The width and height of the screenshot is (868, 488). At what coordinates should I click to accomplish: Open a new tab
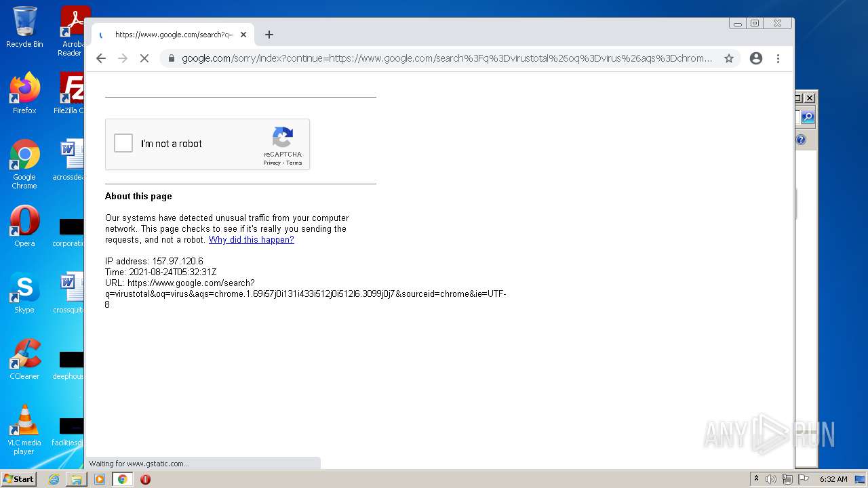click(x=269, y=35)
